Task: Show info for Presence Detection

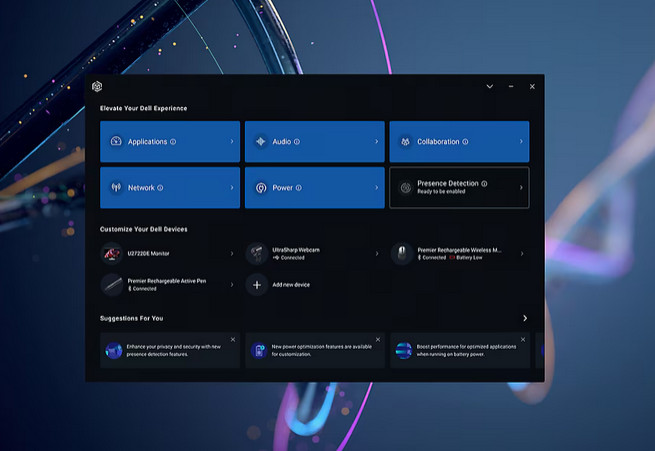Action: tap(484, 183)
